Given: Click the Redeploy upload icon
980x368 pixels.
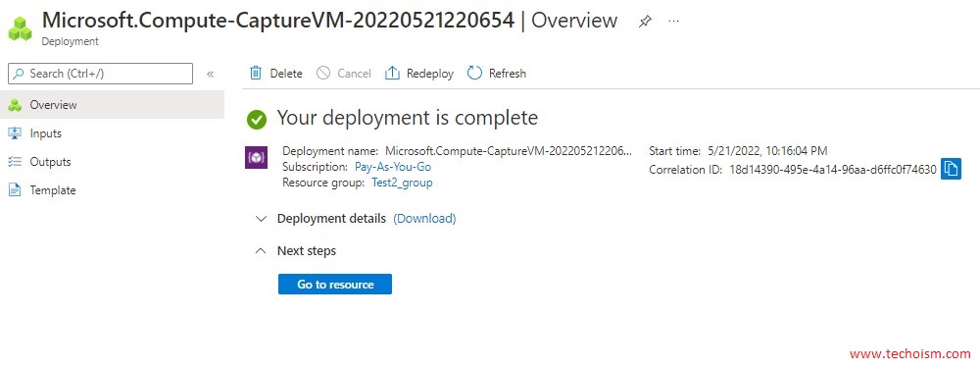Looking at the screenshot, I should tap(392, 74).
